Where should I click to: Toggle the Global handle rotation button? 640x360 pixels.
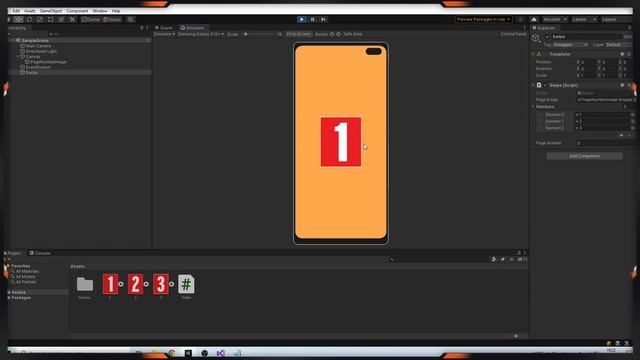click(x=112, y=19)
